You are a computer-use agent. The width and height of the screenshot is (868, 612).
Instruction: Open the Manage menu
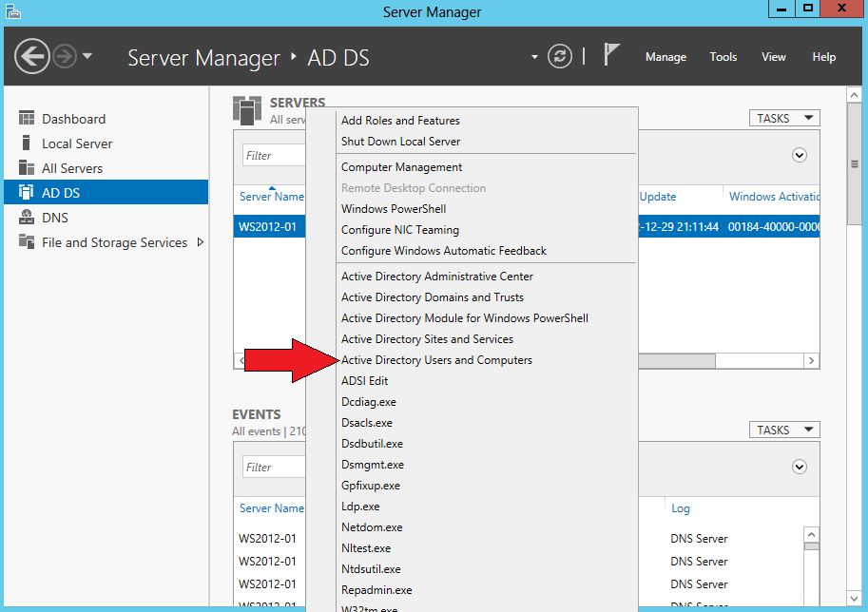(x=665, y=57)
